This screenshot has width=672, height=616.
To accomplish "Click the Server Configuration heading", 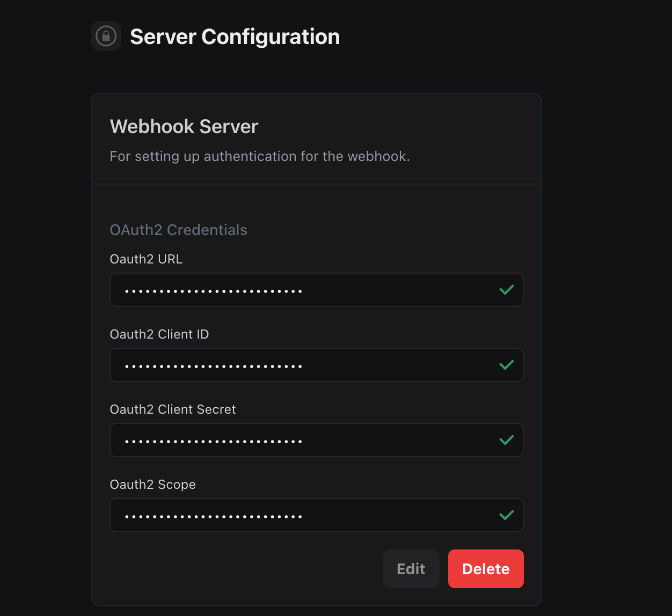I will (x=235, y=36).
